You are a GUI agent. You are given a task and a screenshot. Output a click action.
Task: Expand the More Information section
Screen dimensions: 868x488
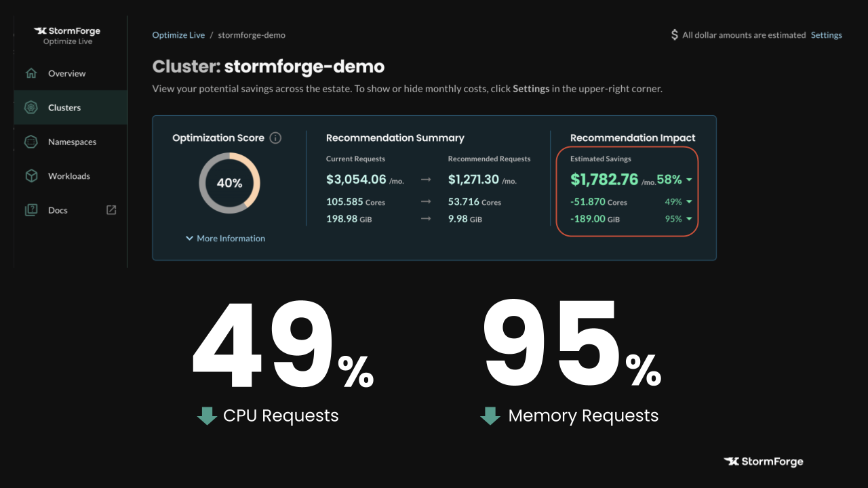(x=225, y=239)
